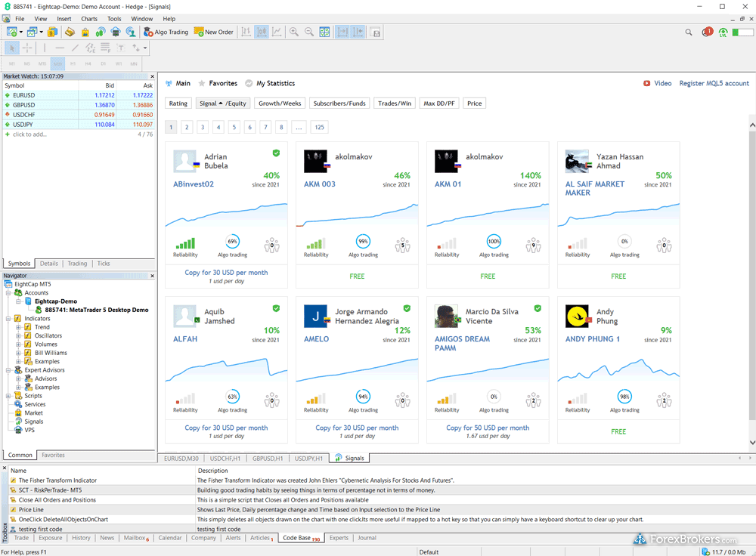Go to page 2 of signals
The height and width of the screenshot is (556, 756).
coord(187,128)
